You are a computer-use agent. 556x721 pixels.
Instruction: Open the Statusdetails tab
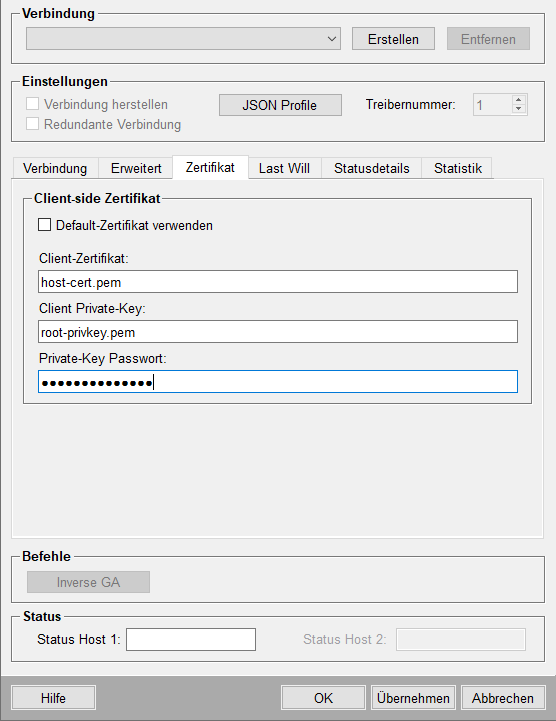[x=372, y=168]
